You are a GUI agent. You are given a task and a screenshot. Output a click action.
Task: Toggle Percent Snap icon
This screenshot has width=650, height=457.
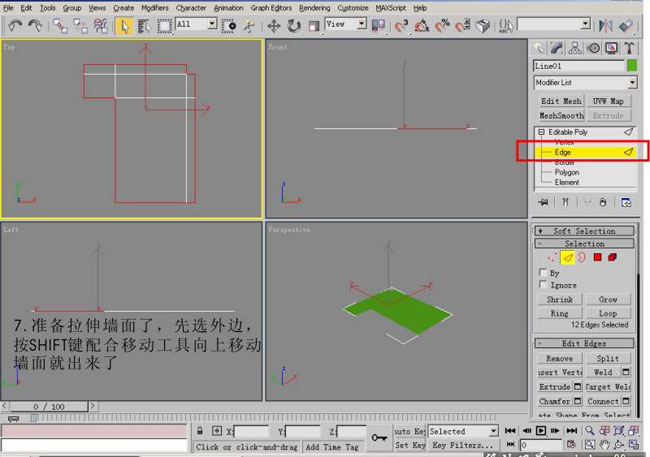pyautogui.click(x=442, y=26)
